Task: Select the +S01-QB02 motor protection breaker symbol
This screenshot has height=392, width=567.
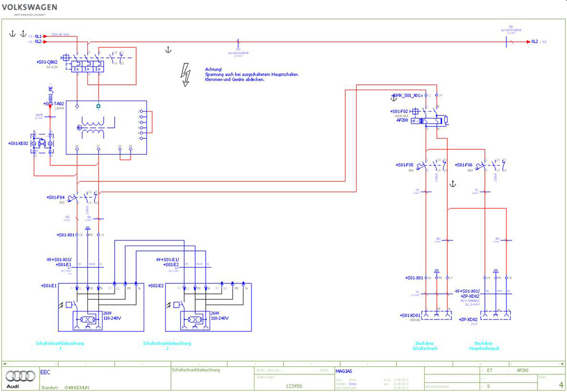Action: point(87,68)
